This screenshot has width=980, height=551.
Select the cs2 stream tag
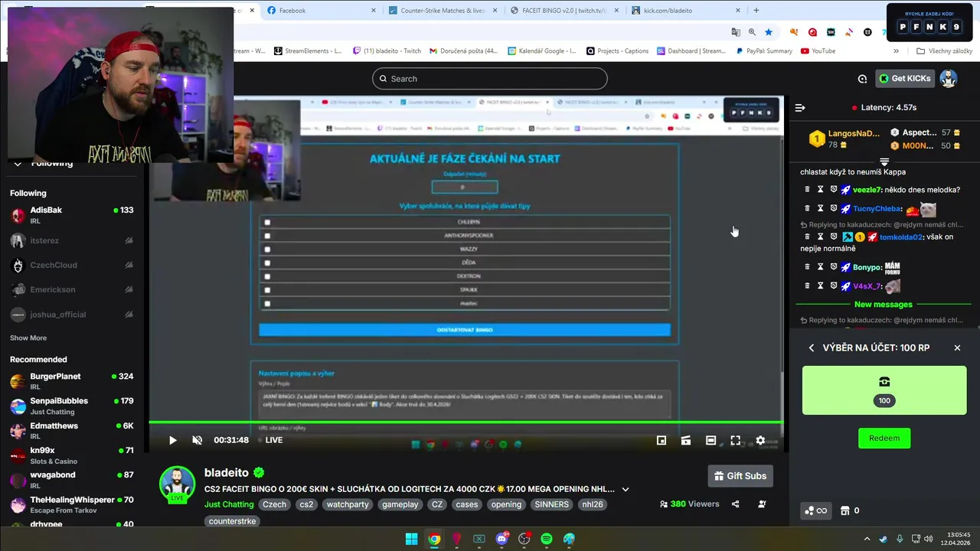click(x=306, y=504)
